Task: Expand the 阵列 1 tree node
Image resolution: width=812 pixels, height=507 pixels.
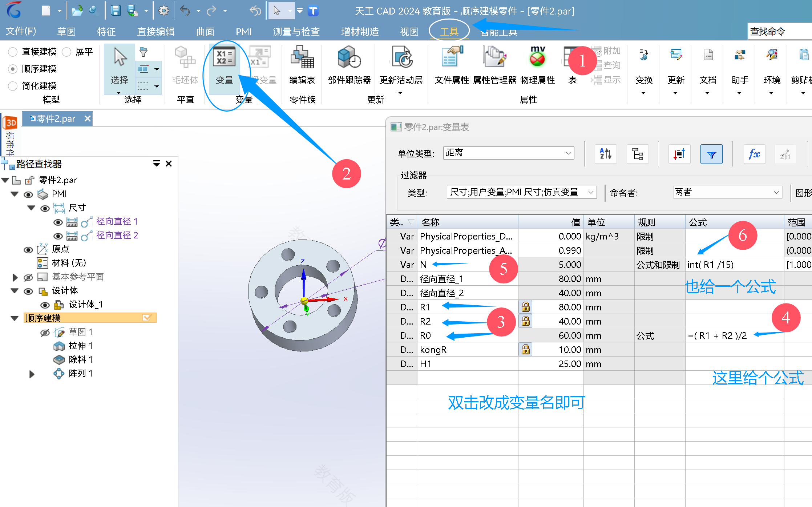Action: [x=32, y=374]
